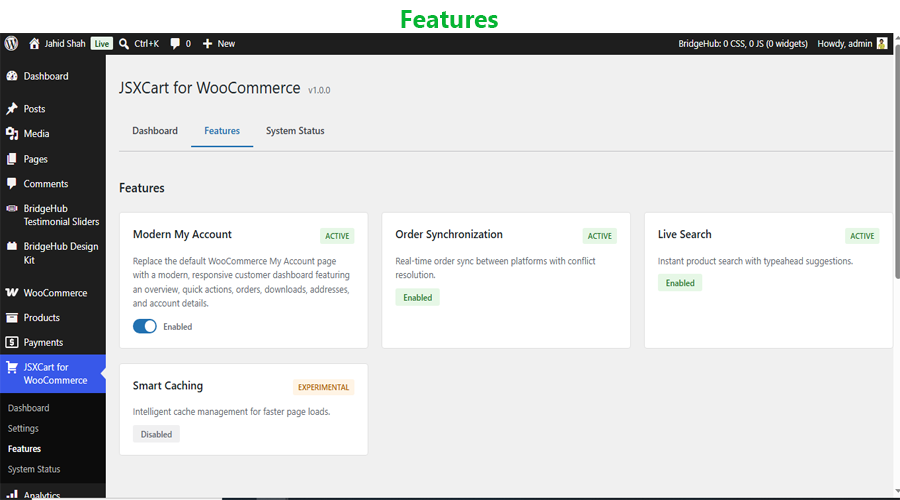Click the Payments dollar icon
The height and width of the screenshot is (500, 900).
click(11, 342)
